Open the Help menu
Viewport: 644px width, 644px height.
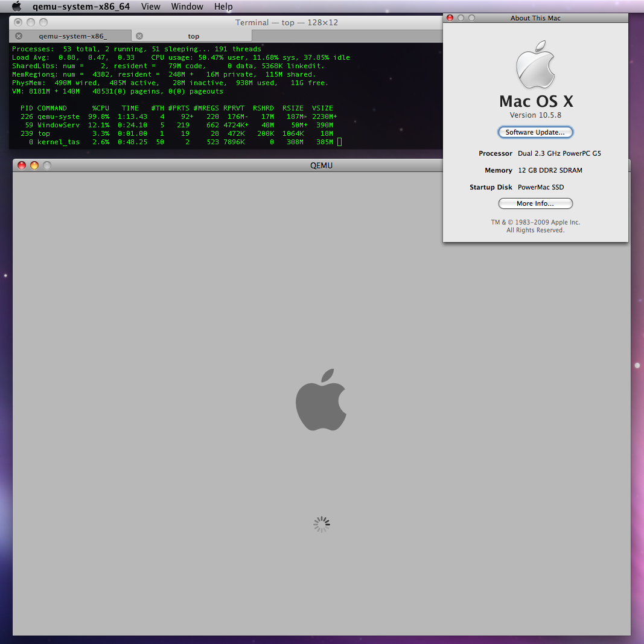[223, 7]
